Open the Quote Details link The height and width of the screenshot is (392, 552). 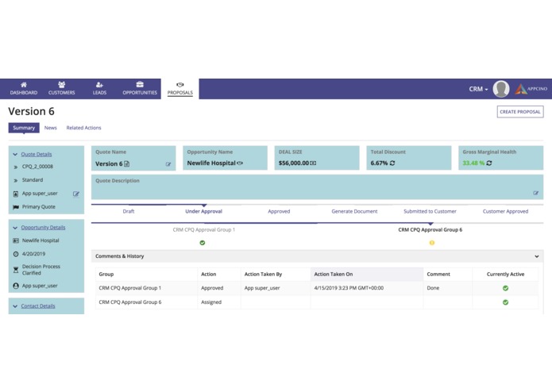(x=37, y=154)
